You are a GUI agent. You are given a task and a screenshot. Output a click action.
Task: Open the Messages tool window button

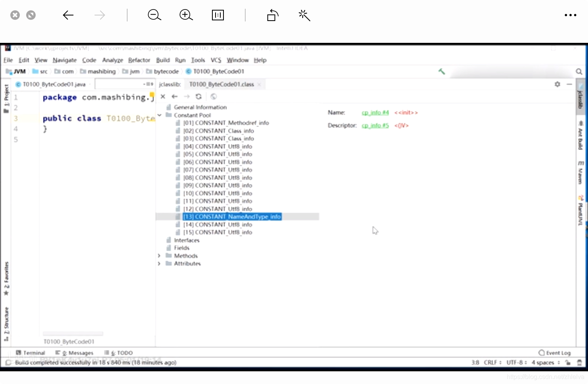(74, 353)
